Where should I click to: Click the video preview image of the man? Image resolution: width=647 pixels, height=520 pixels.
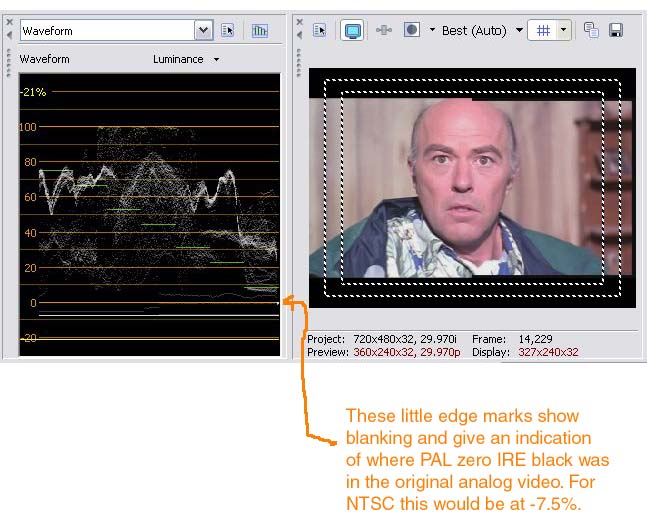point(470,188)
